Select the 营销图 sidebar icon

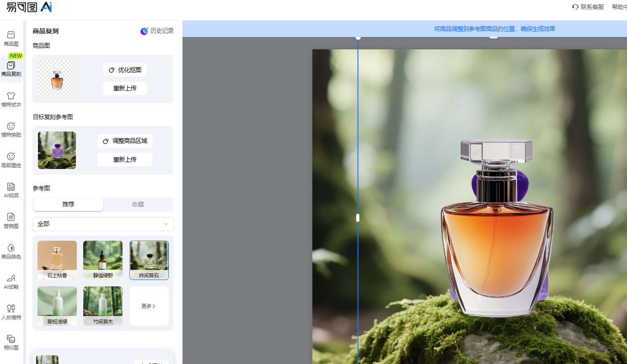(x=11, y=221)
